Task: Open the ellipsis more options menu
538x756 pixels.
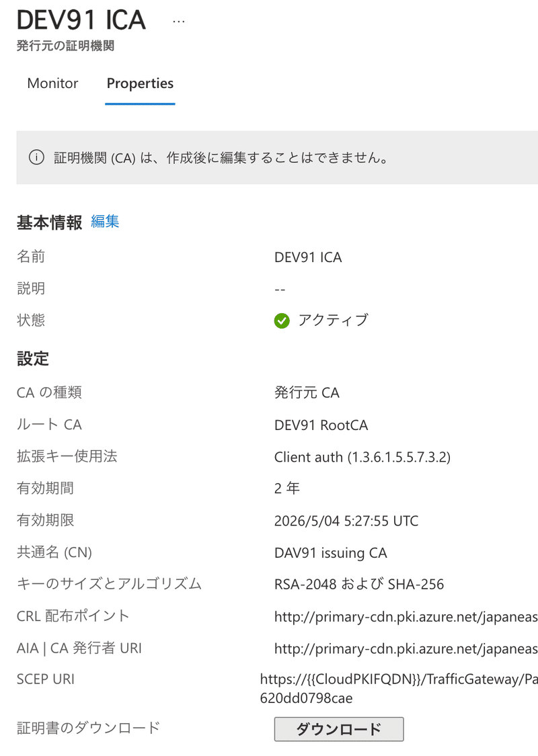Action: (x=178, y=22)
